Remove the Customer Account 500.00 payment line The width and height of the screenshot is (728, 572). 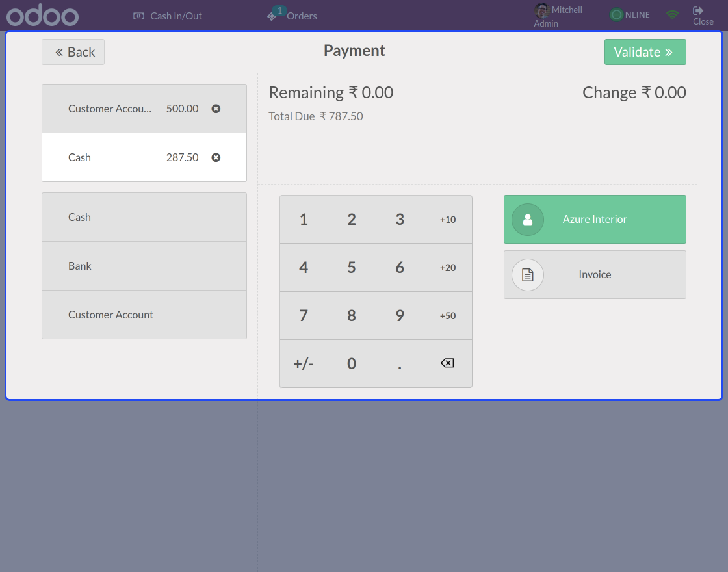click(x=216, y=109)
